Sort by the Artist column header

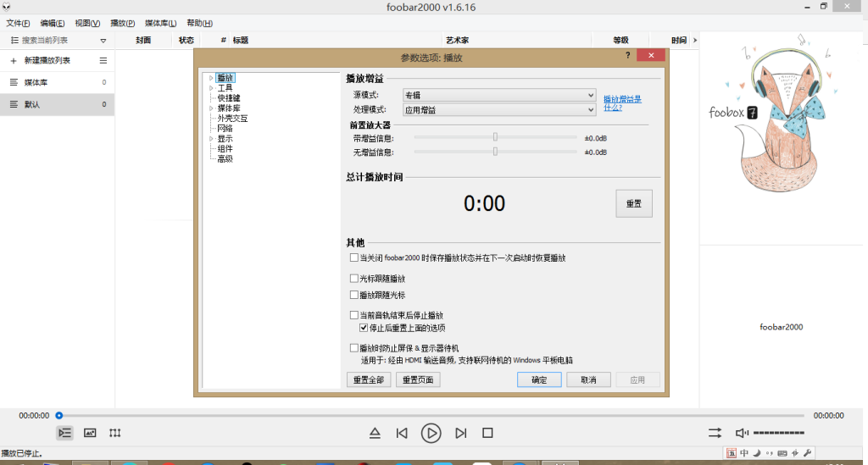tap(457, 40)
